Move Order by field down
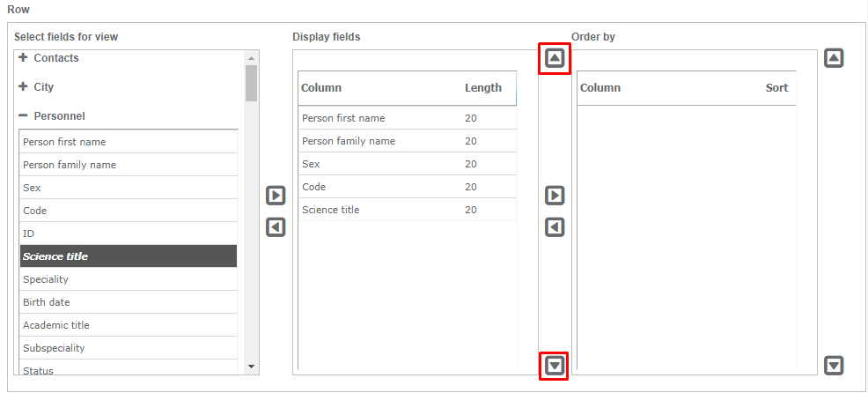868x393 pixels. coord(834,365)
